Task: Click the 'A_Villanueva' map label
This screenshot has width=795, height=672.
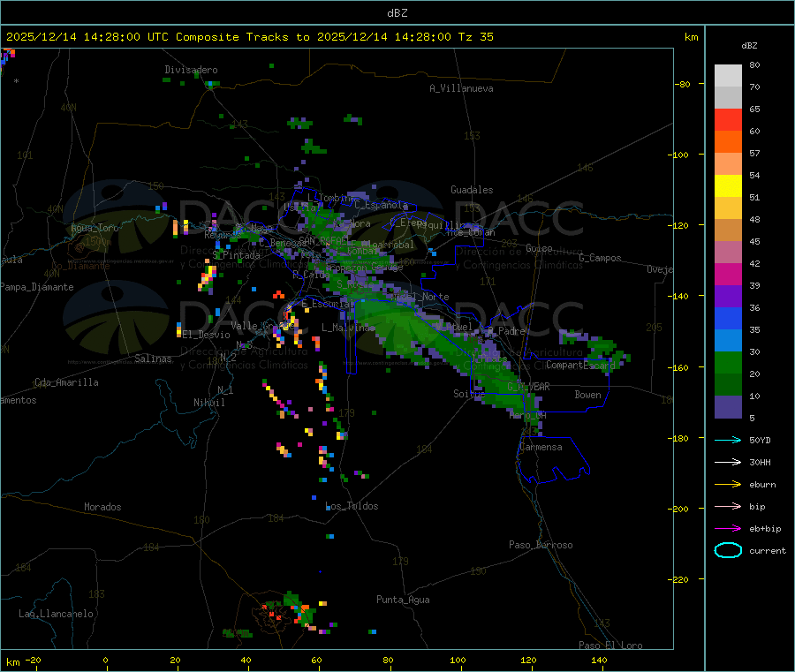Action: [x=461, y=88]
